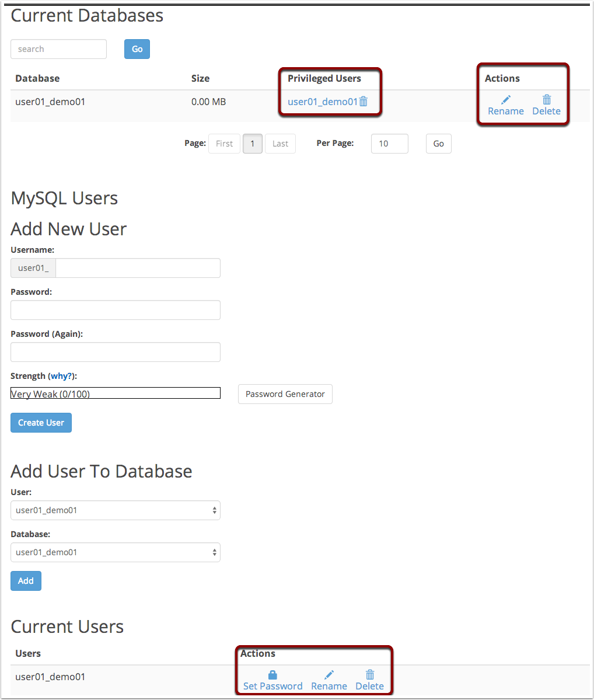This screenshot has height=700, width=594.
Task: Click the Password Generator button
Action: click(x=285, y=394)
